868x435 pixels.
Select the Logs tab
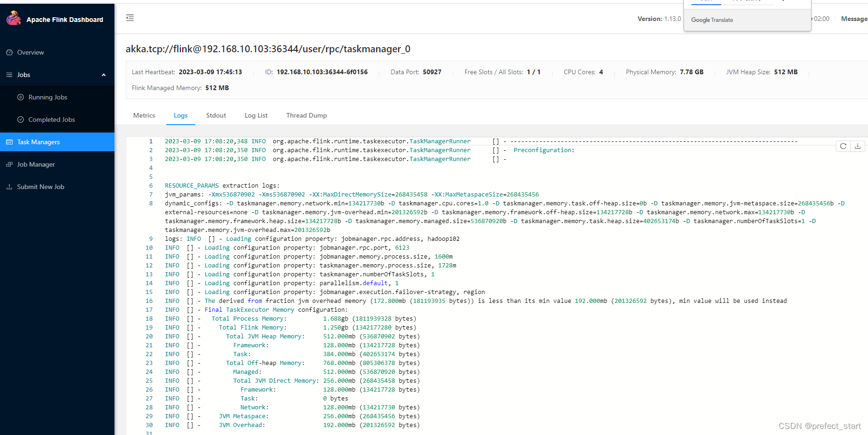click(181, 115)
